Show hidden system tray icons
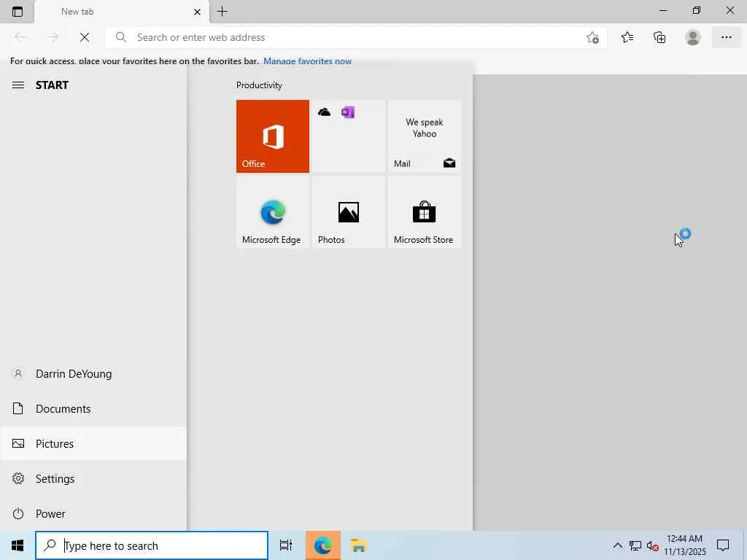 click(x=617, y=545)
